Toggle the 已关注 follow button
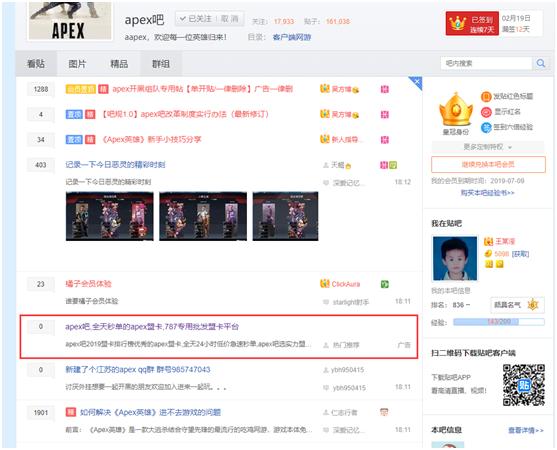Screen dimensions: 557x450 coord(195,19)
